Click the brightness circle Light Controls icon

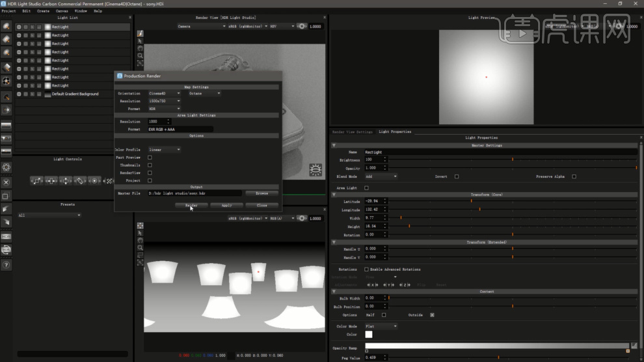[x=94, y=181]
